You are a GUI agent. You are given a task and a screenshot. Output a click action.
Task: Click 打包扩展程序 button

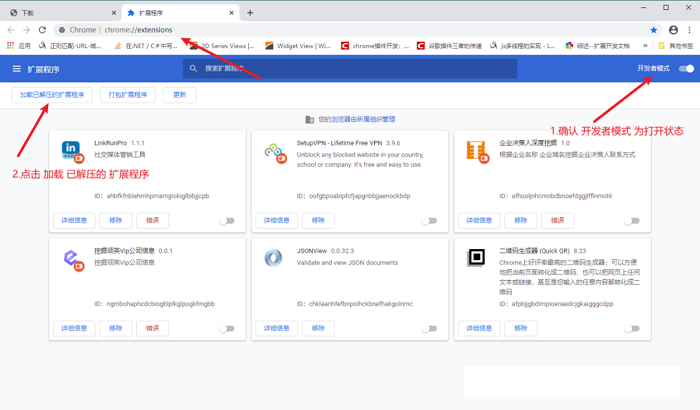click(128, 95)
